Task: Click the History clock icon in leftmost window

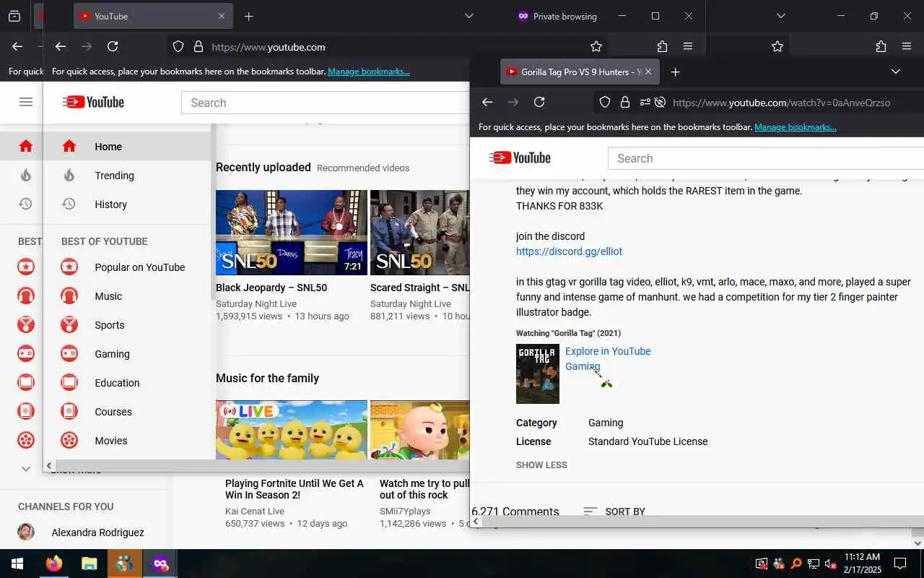Action: [x=26, y=204]
